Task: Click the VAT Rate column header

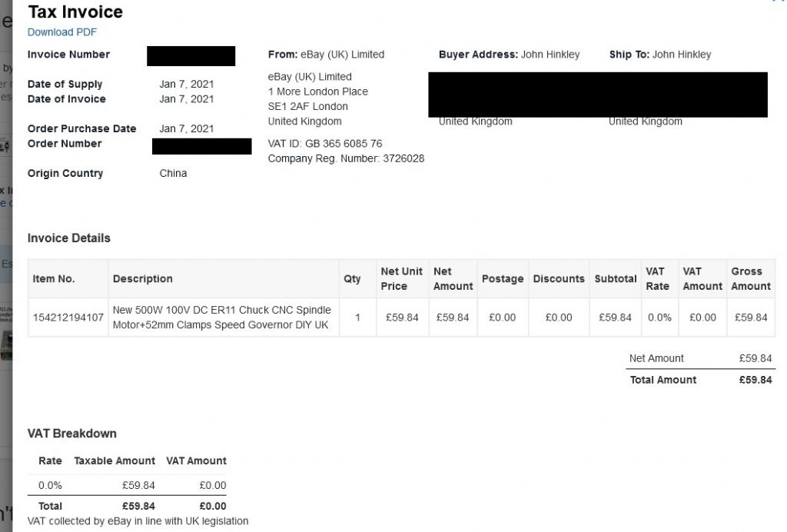Action: [x=658, y=278]
